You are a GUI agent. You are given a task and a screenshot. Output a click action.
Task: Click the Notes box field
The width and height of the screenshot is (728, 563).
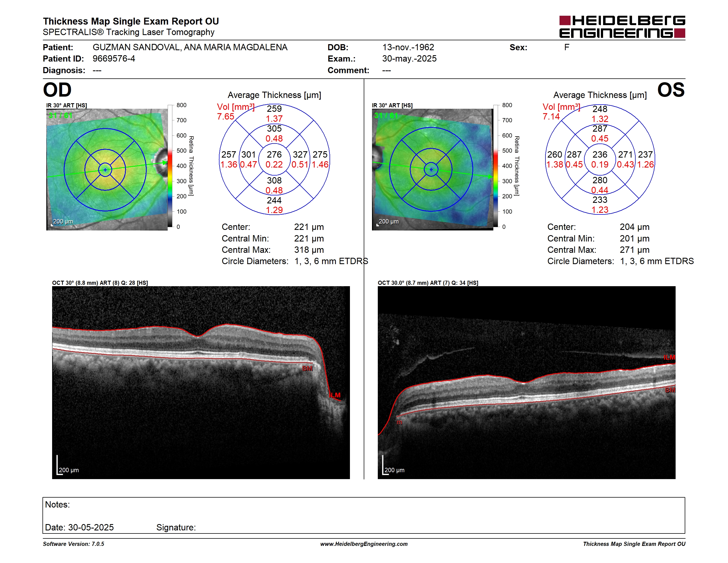(364, 515)
